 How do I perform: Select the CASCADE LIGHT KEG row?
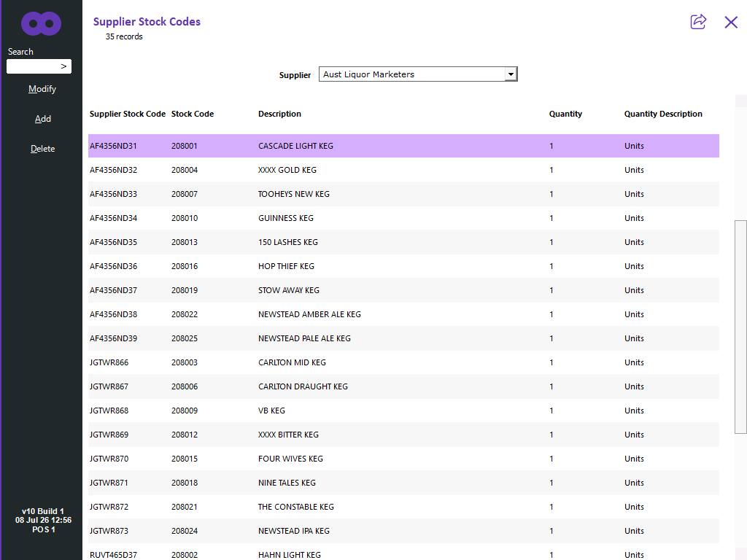coord(403,146)
